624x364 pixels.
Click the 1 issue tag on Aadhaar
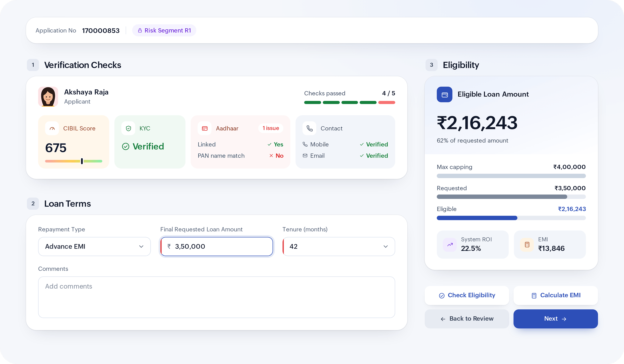pos(271,128)
